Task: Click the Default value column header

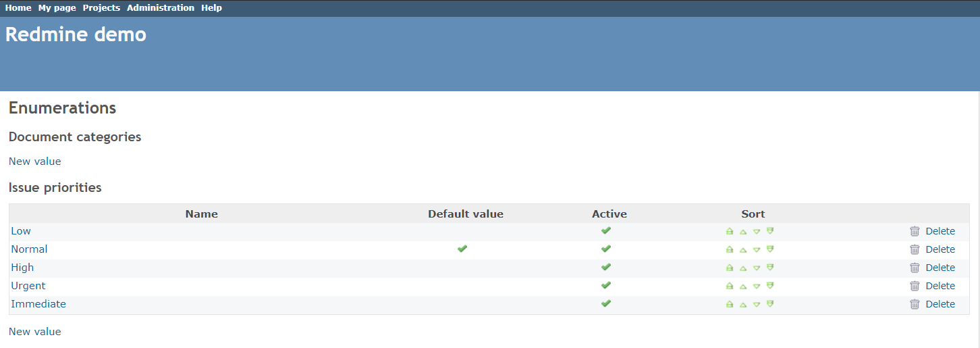Action: [466, 214]
